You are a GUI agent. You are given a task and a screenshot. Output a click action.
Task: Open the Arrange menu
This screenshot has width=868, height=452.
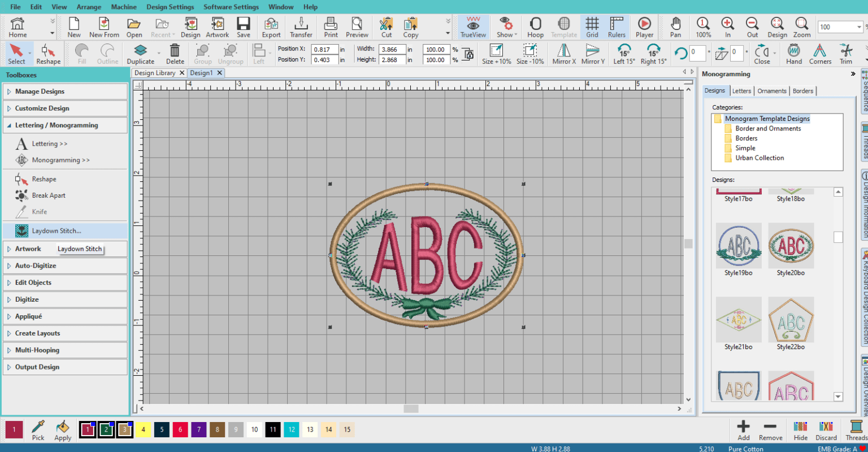click(x=88, y=7)
